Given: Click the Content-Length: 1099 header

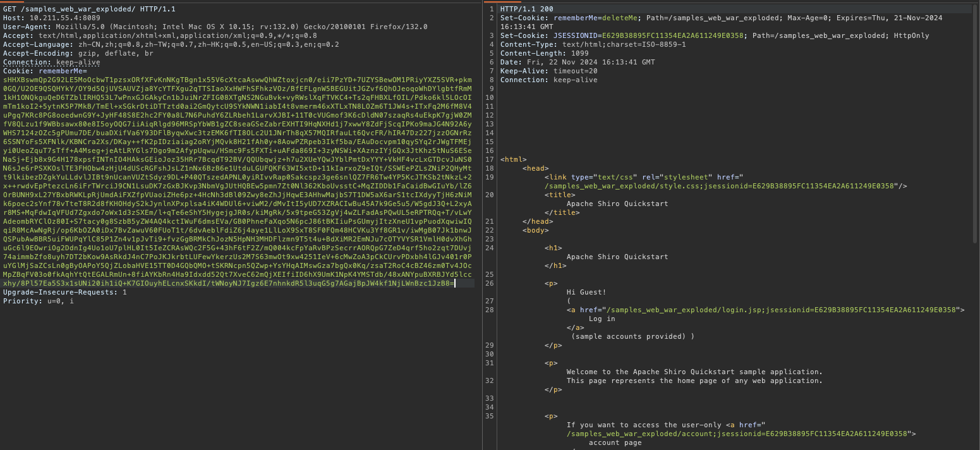Looking at the screenshot, I should coord(544,53).
